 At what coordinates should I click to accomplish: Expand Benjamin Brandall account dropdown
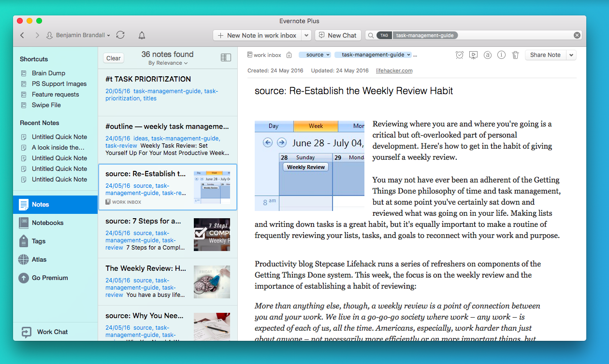[78, 35]
